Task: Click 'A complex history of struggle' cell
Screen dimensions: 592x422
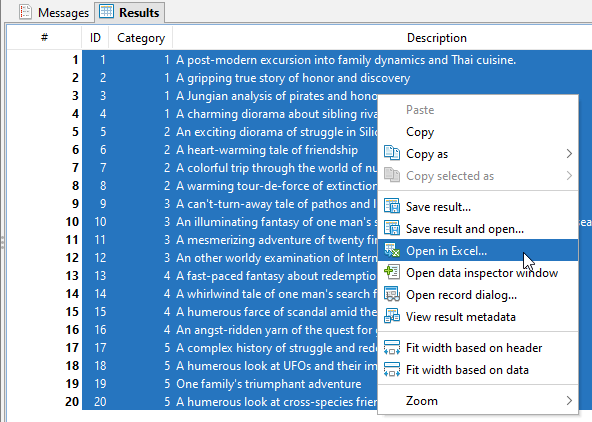Action: click(276, 348)
